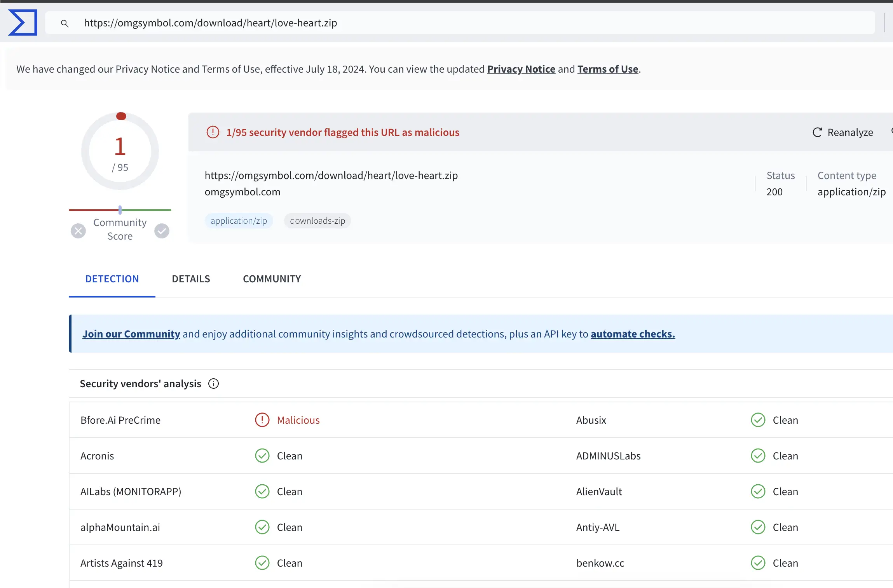893x588 pixels.
Task: Switch to the DETECTION tab
Action: click(112, 279)
